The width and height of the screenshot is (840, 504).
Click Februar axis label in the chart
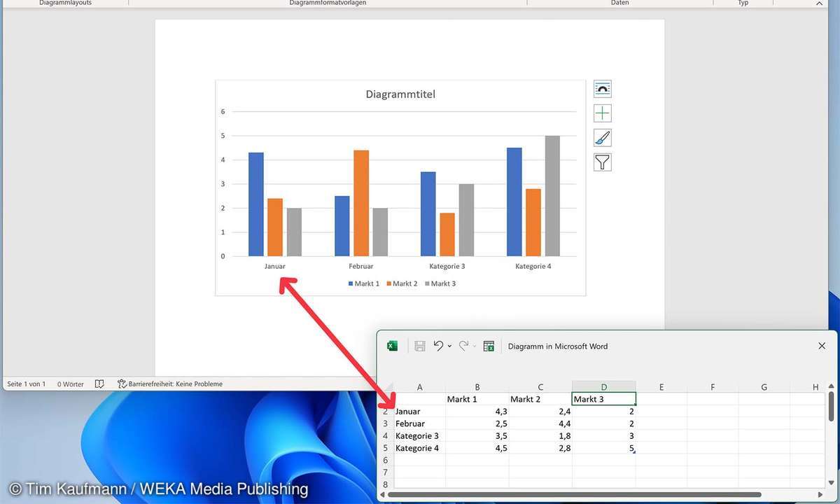(x=361, y=266)
